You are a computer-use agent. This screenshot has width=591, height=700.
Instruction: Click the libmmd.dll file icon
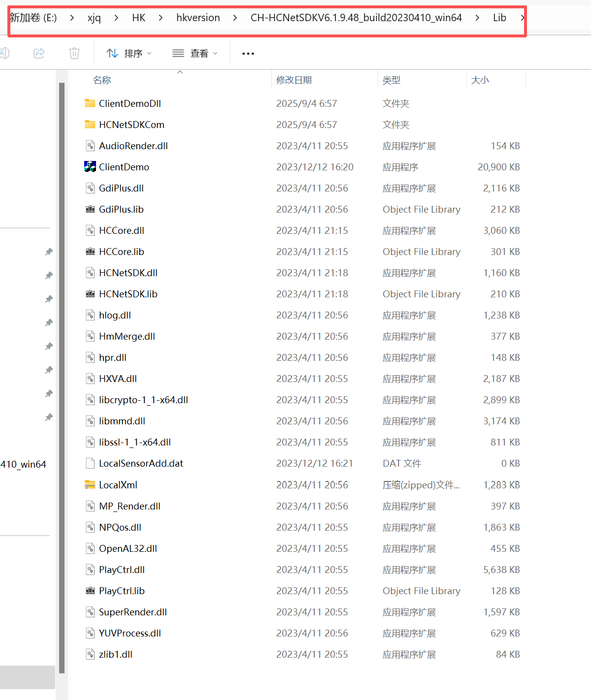click(x=90, y=421)
